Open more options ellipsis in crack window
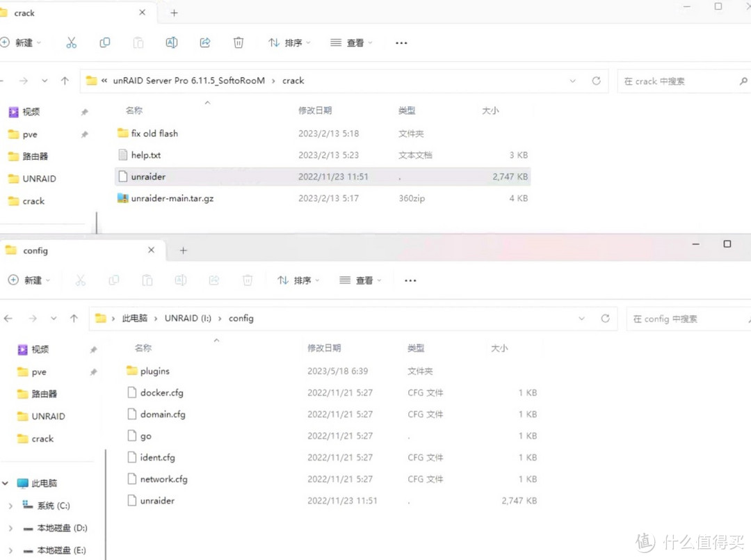 pyautogui.click(x=401, y=42)
